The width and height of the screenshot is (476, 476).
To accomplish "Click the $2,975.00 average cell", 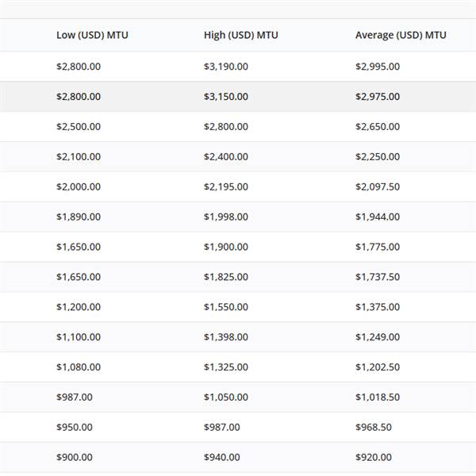I will coord(378,97).
